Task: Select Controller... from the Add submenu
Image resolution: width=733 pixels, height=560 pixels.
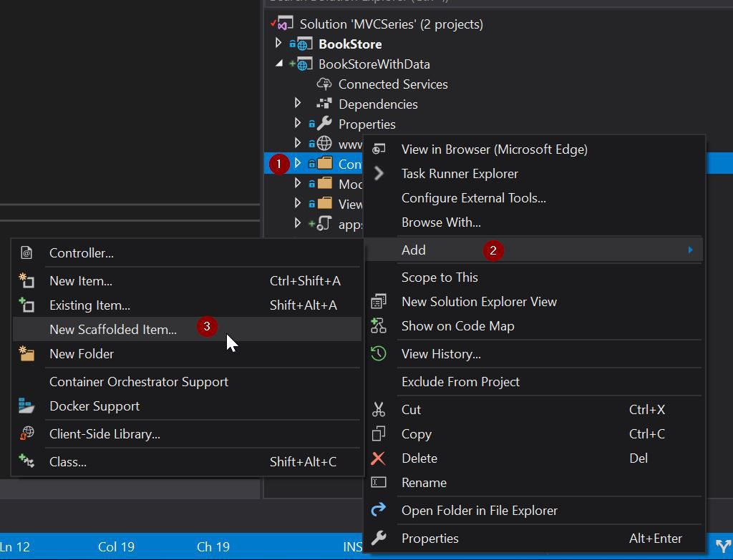Action: pyautogui.click(x=82, y=253)
